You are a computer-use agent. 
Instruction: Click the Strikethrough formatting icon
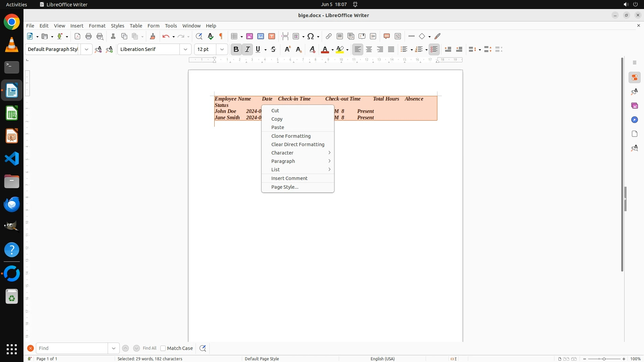[273, 49]
